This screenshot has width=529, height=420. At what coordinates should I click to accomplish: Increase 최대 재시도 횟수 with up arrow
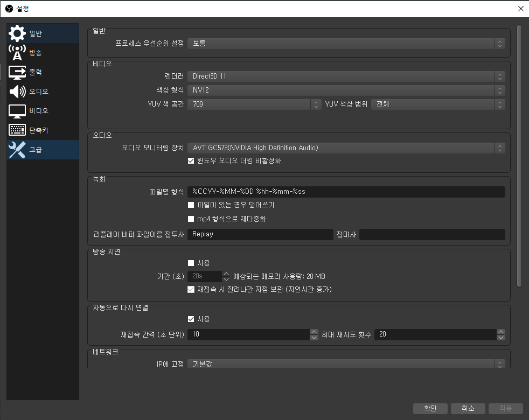501,332
